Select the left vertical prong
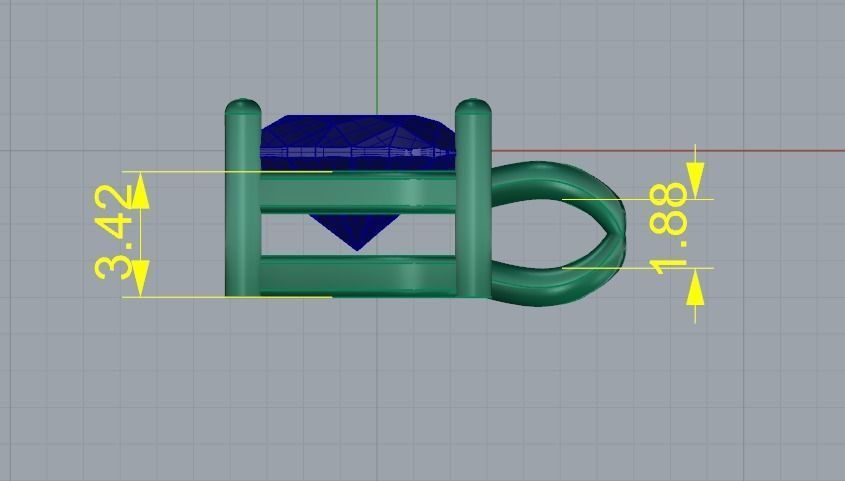Image resolution: width=845 pixels, height=481 pixels. (243, 197)
